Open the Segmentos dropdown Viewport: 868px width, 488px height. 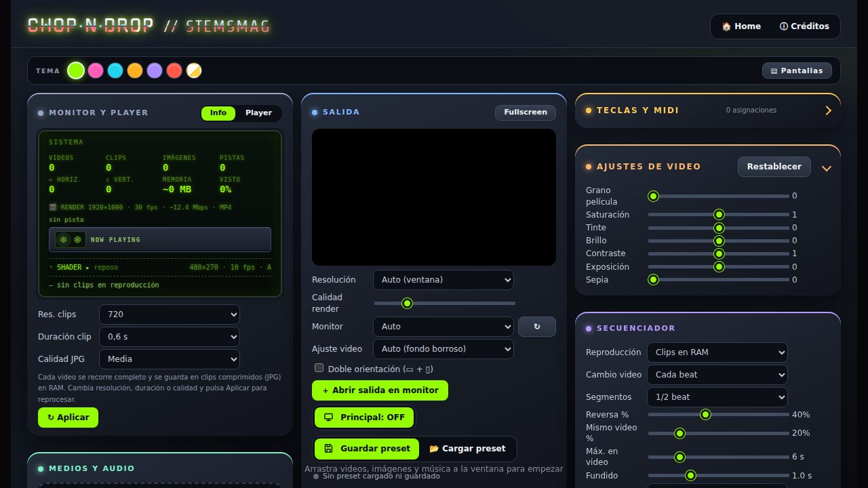point(717,397)
